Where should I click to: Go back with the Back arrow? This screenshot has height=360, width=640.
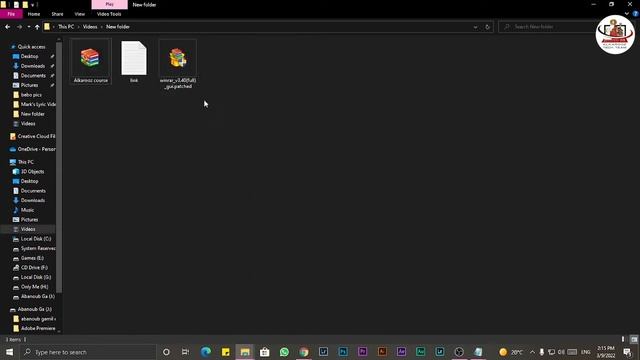click(x=8, y=27)
